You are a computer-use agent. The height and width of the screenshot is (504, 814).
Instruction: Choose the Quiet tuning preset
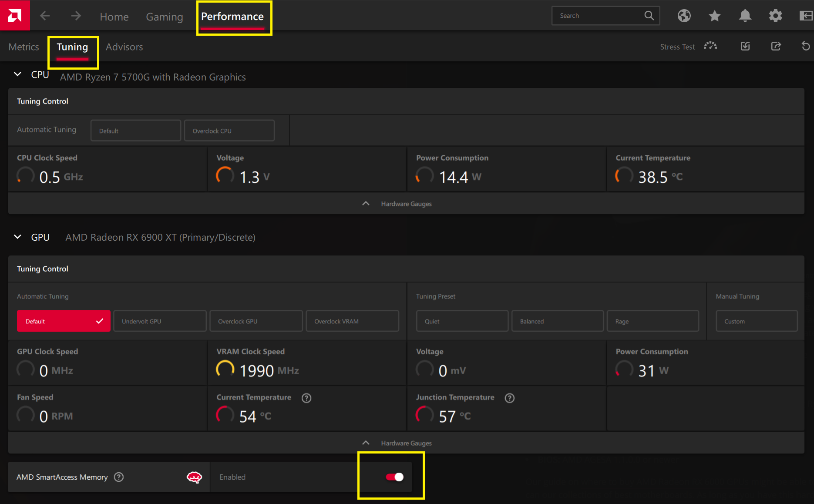462,321
